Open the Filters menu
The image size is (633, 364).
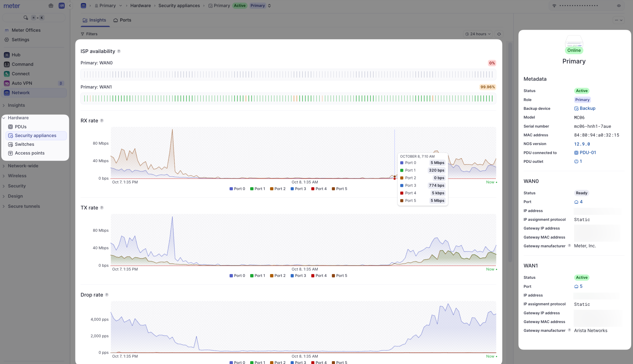coord(89,34)
